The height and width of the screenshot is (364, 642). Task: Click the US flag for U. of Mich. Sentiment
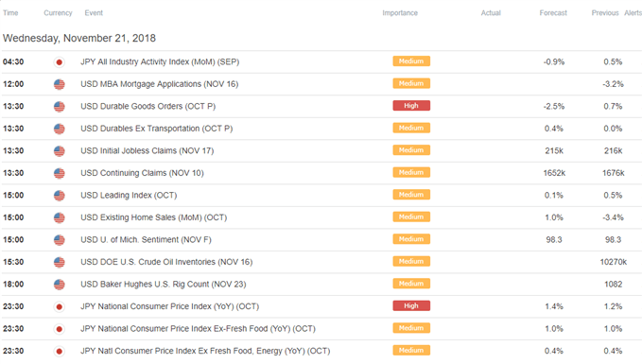tap(60, 240)
